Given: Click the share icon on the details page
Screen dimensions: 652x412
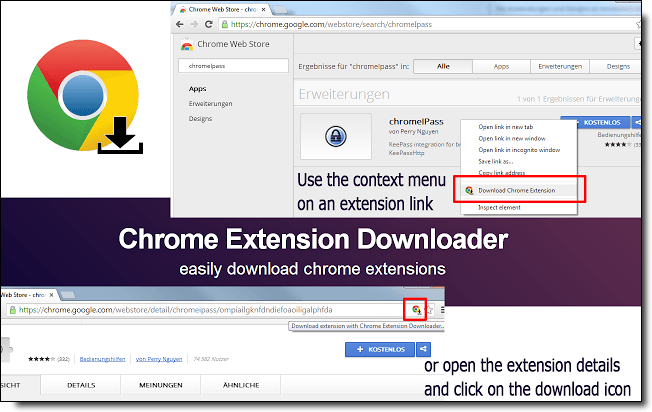Looking at the screenshot, I should (424, 349).
